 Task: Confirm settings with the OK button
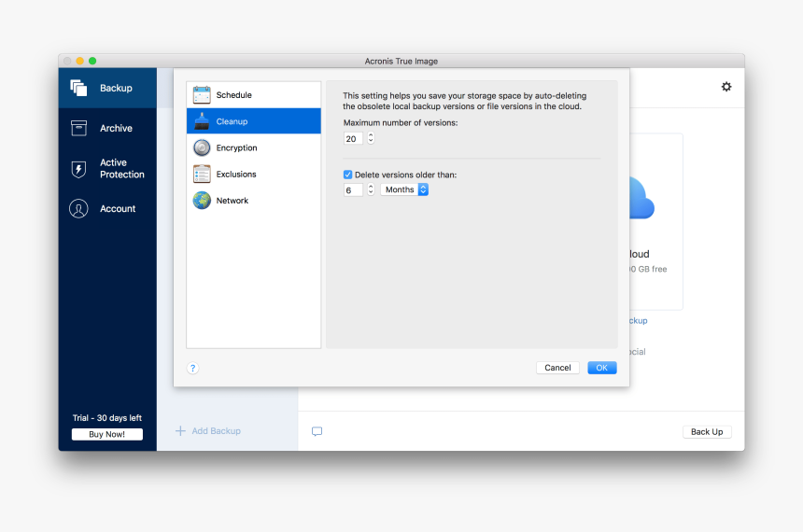click(x=601, y=368)
